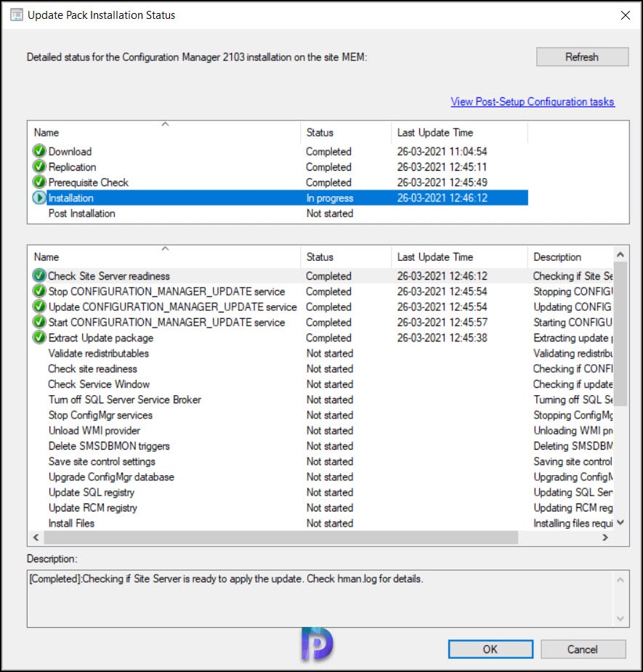Screen dimensions: 643x672
Task: Click the check icon beside Check Site Server readiness
Action: (x=39, y=275)
